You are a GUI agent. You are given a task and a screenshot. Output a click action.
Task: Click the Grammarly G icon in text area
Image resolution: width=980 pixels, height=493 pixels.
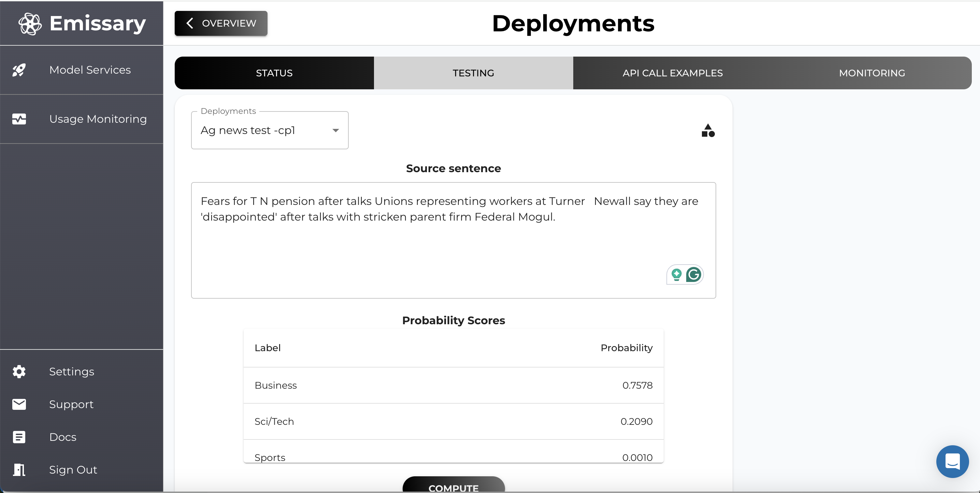(x=693, y=274)
